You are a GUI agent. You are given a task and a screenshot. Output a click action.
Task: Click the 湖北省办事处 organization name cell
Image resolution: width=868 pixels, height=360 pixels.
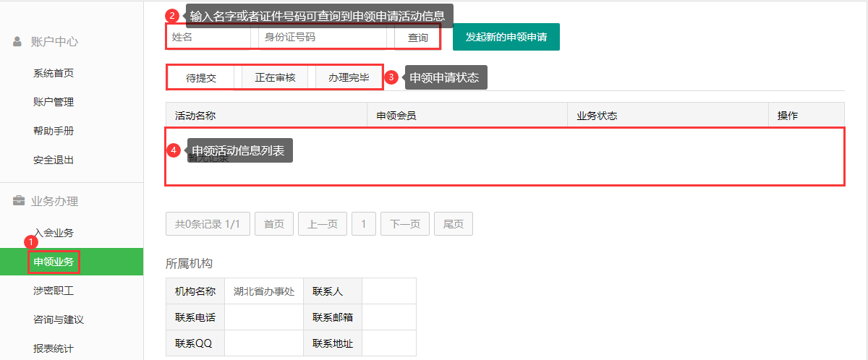[x=264, y=291]
